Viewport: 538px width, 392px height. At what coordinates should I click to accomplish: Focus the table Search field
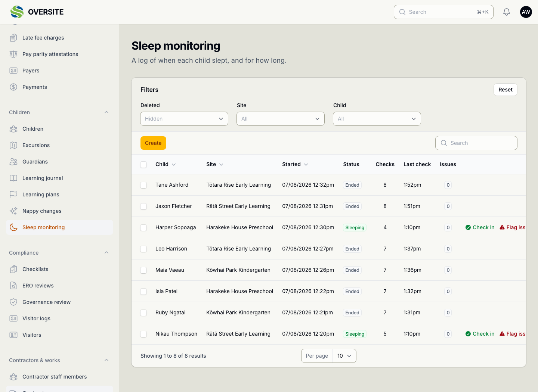point(476,143)
